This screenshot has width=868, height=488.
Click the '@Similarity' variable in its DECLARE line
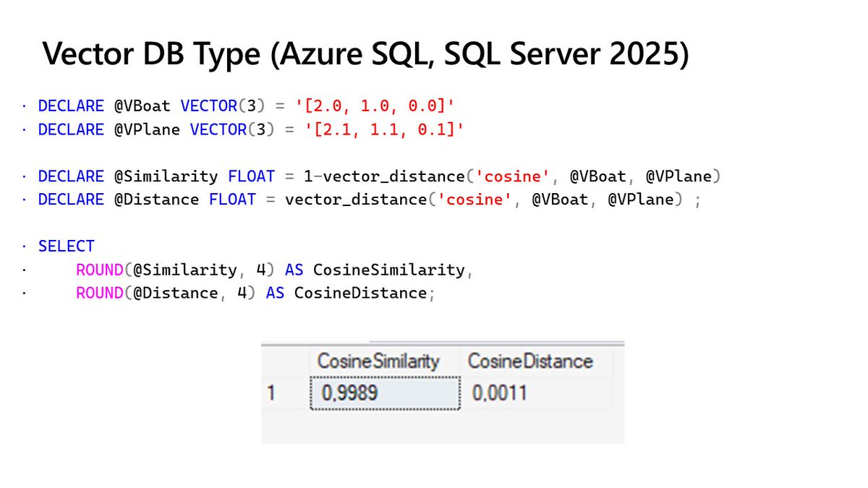coord(166,176)
